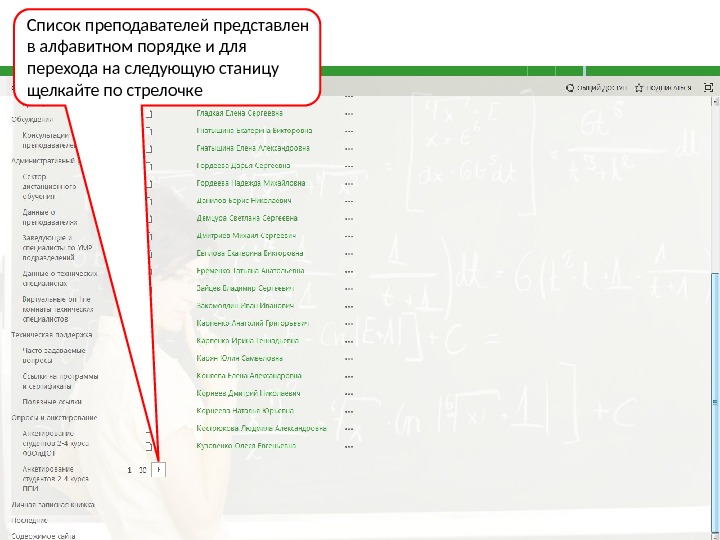Go to the next page of the teacher list
Screen dimensions: 720x540
click(158, 470)
